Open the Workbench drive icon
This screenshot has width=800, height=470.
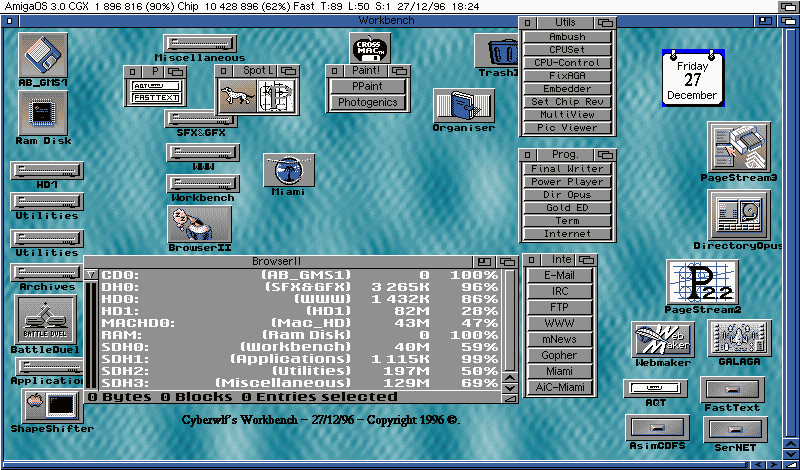click(203, 184)
